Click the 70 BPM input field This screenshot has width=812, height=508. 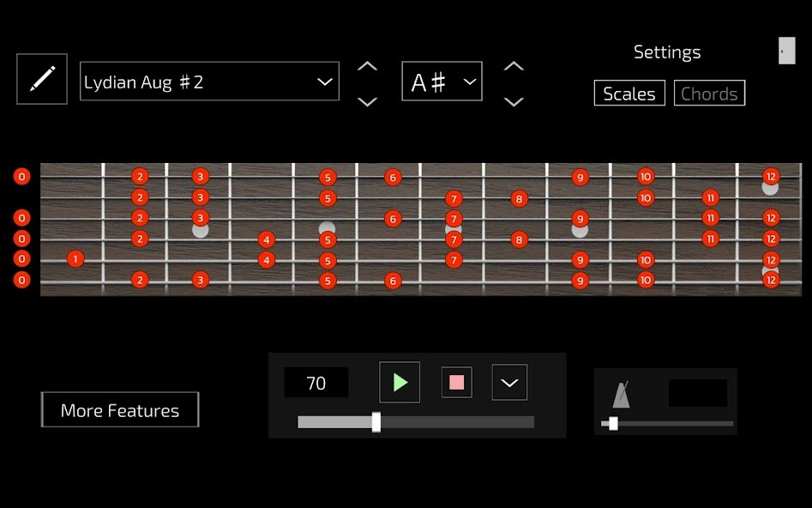[x=315, y=383]
